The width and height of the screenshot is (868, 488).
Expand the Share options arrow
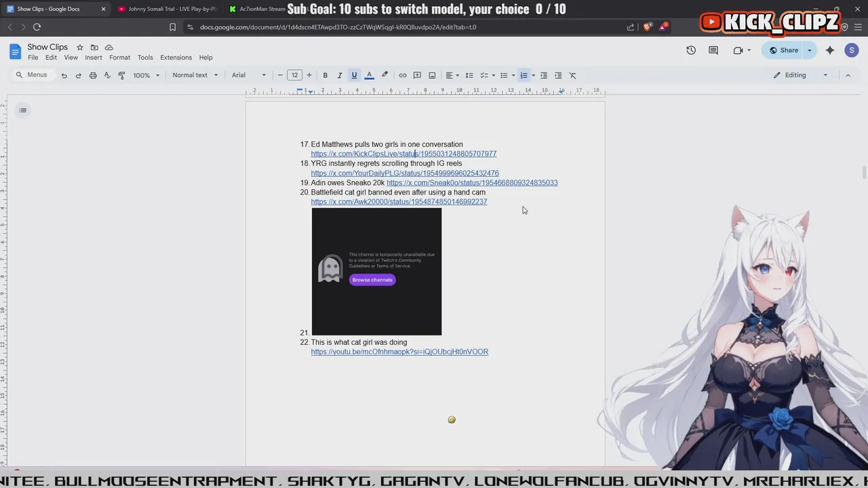point(809,50)
